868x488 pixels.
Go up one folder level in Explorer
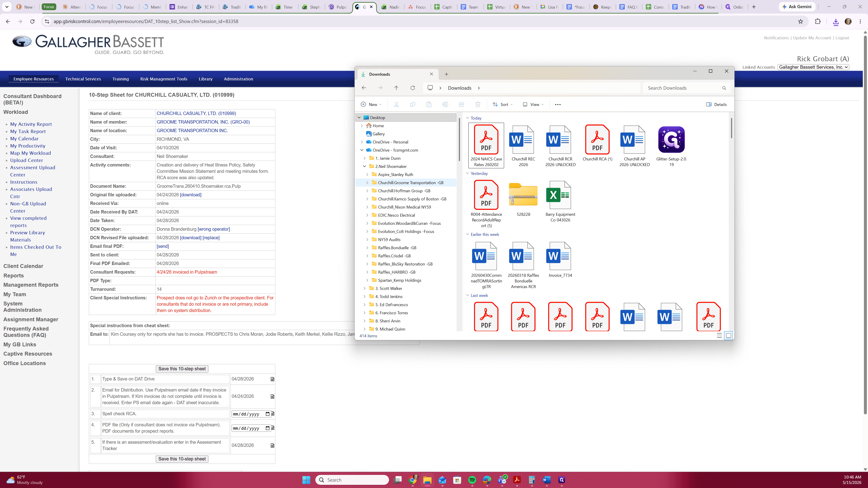tap(396, 88)
